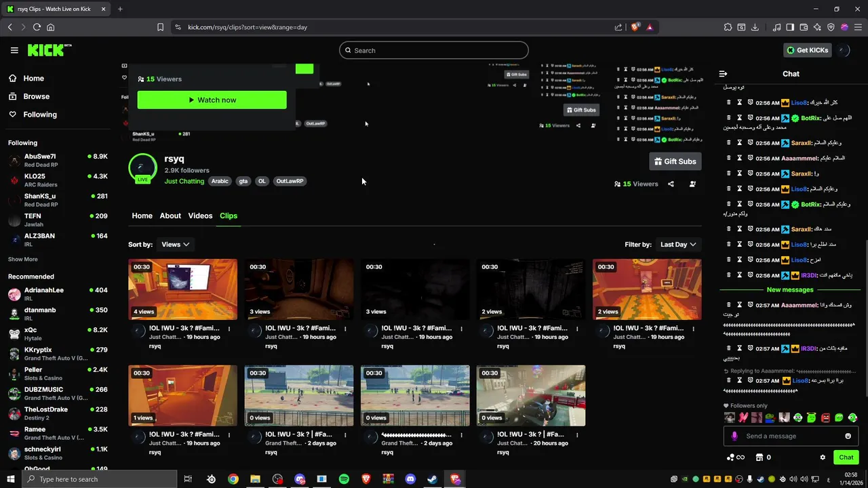Click the OutLawRP tag
Viewport: 868px width, 488px height.
pyautogui.click(x=290, y=181)
